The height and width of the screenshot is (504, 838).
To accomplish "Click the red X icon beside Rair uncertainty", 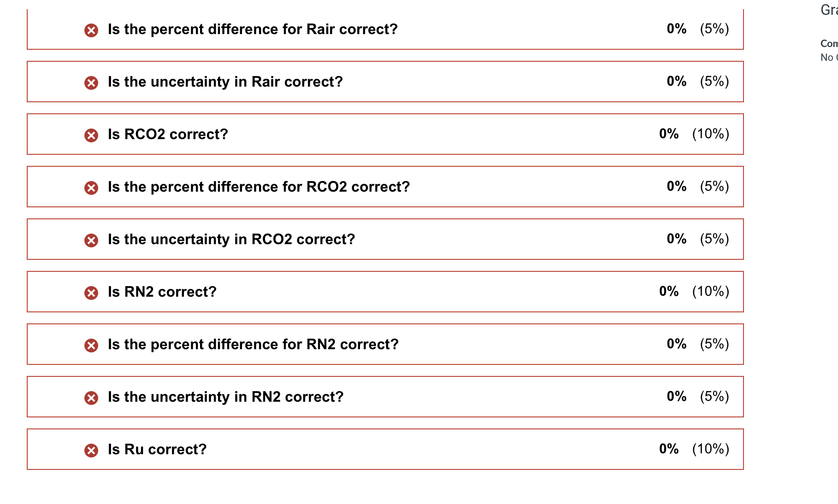I will click(x=91, y=82).
